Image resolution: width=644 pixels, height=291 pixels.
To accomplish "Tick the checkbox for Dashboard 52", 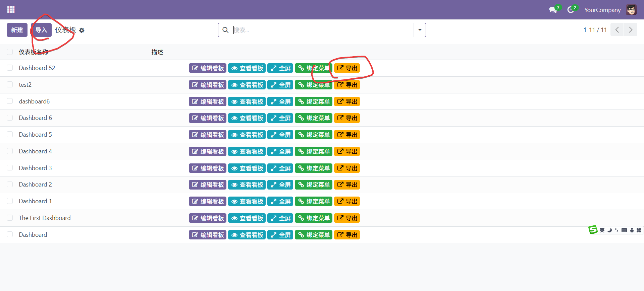I will [10, 68].
